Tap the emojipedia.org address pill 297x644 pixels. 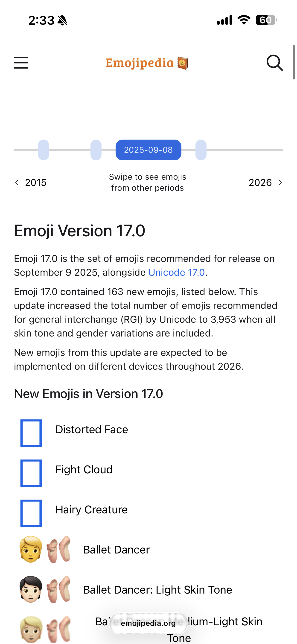pyautogui.click(x=148, y=623)
